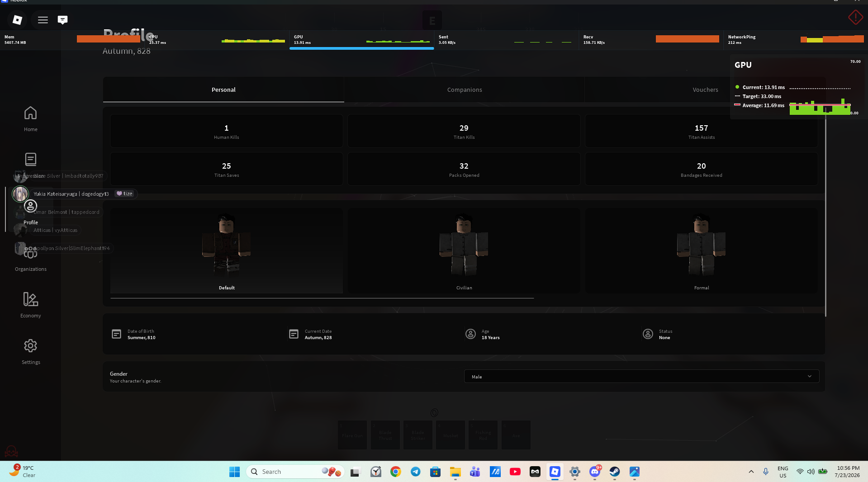Select the Civilian outfit
This screenshot has width=868, height=482.
[x=464, y=250]
